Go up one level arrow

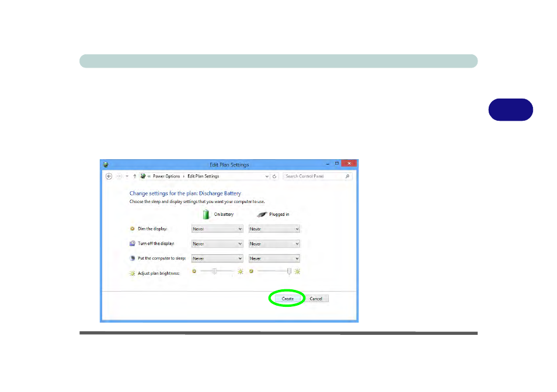[x=135, y=176]
